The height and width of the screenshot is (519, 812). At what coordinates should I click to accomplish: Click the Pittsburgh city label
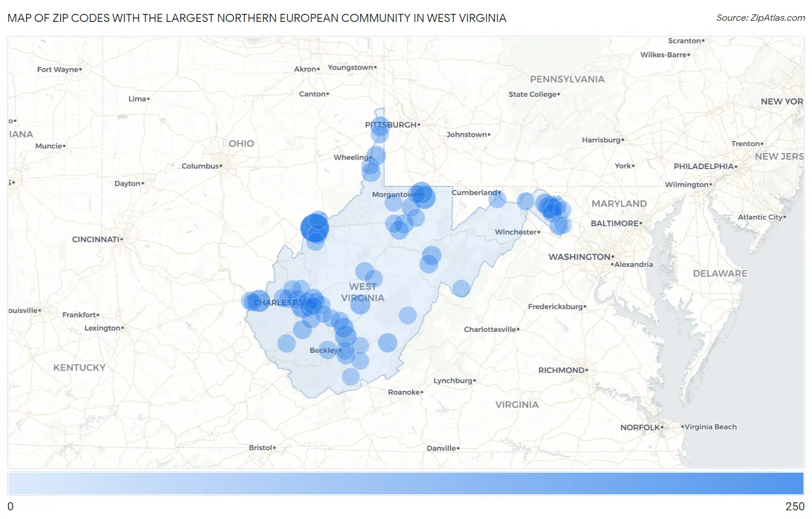point(391,125)
